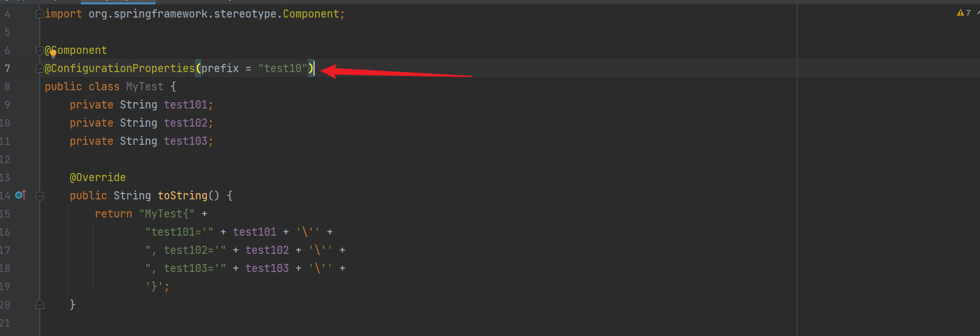Click the ConfigurationProperties annotation name
Viewport: 980px width, 336px height.
tap(122, 68)
